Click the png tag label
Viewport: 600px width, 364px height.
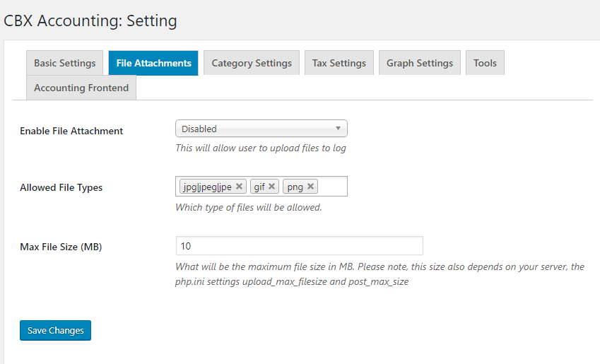click(295, 187)
